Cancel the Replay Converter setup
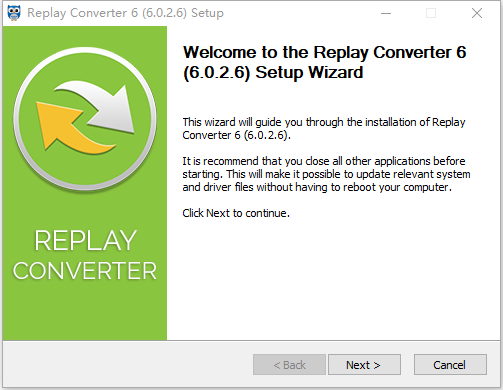The height and width of the screenshot is (390, 503). pyautogui.click(x=450, y=365)
